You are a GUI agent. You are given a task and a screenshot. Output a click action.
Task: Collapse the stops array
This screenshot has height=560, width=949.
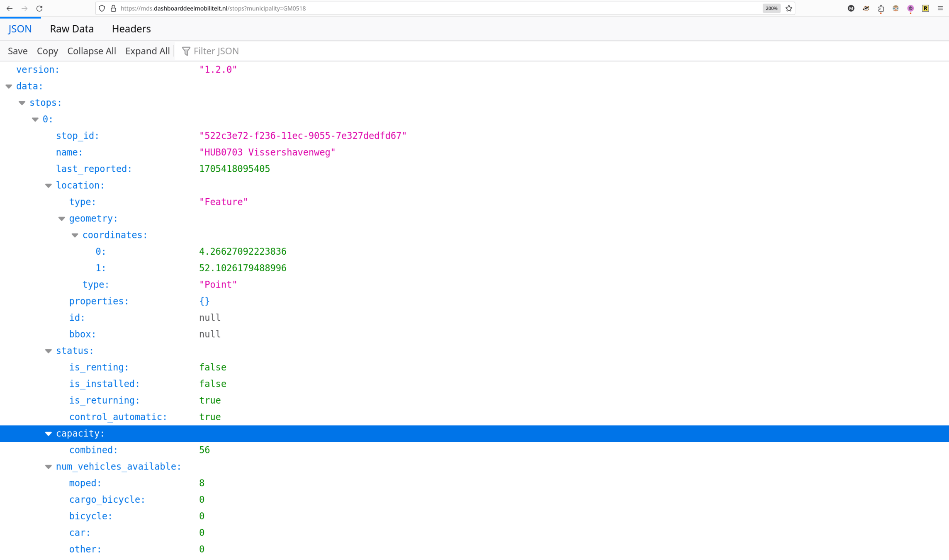pyautogui.click(x=22, y=103)
